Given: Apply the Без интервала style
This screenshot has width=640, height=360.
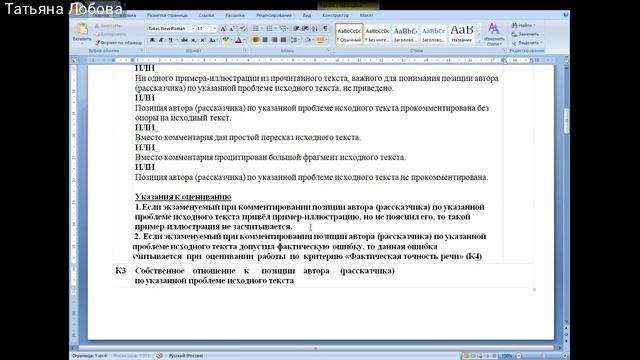Looking at the screenshot, I should [377, 34].
